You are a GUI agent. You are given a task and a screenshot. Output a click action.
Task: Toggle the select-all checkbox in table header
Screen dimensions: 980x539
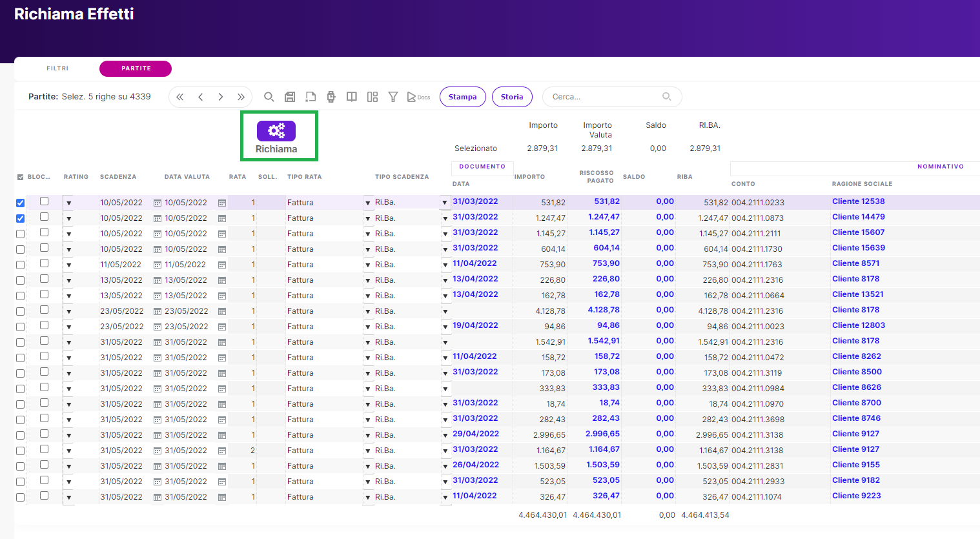(x=21, y=177)
